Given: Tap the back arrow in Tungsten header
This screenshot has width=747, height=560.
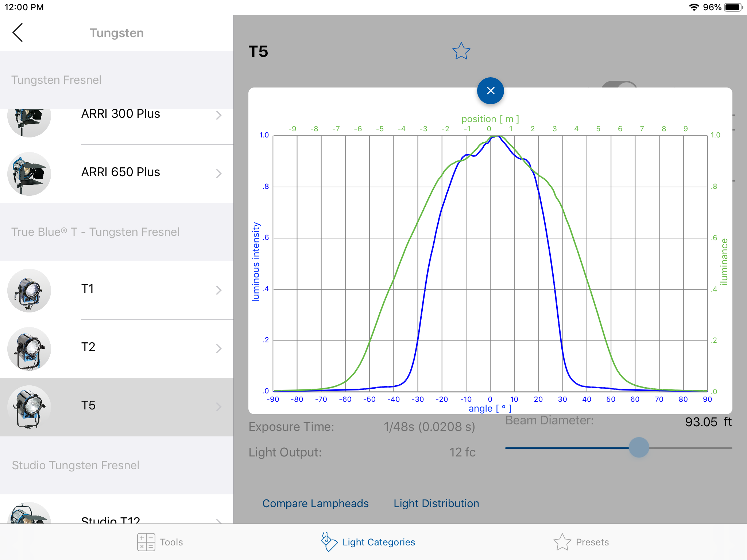Looking at the screenshot, I should [18, 33].
